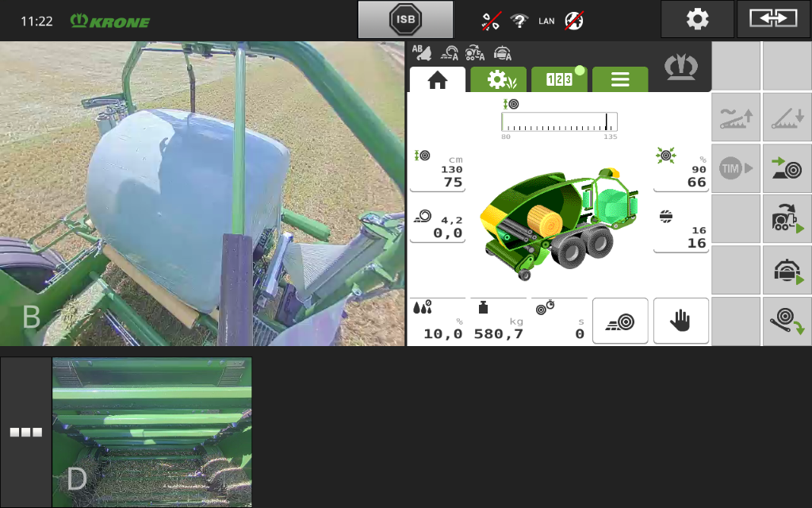Click the bale transfer to wrapper icon
Screen dimensions: 812x508
tap(786, 219)
